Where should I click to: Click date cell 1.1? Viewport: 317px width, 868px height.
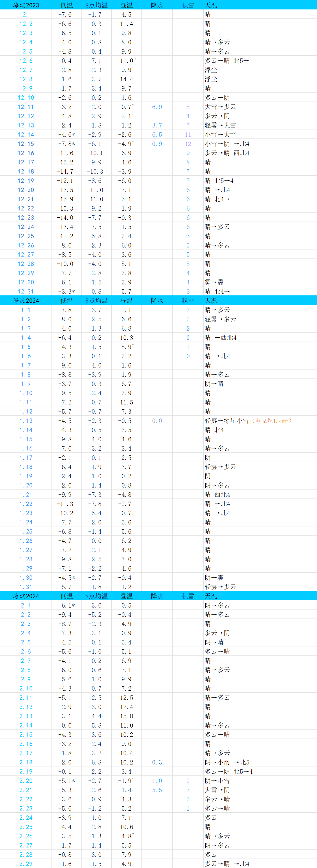26,310
